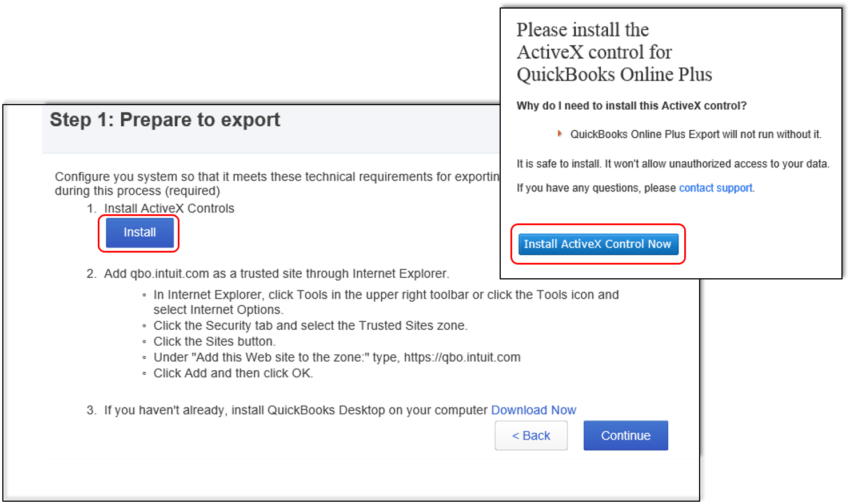Click 'Click the Security tab' bullet text
This screenshot has height=504, width=850.
click(x=310, y=326)
